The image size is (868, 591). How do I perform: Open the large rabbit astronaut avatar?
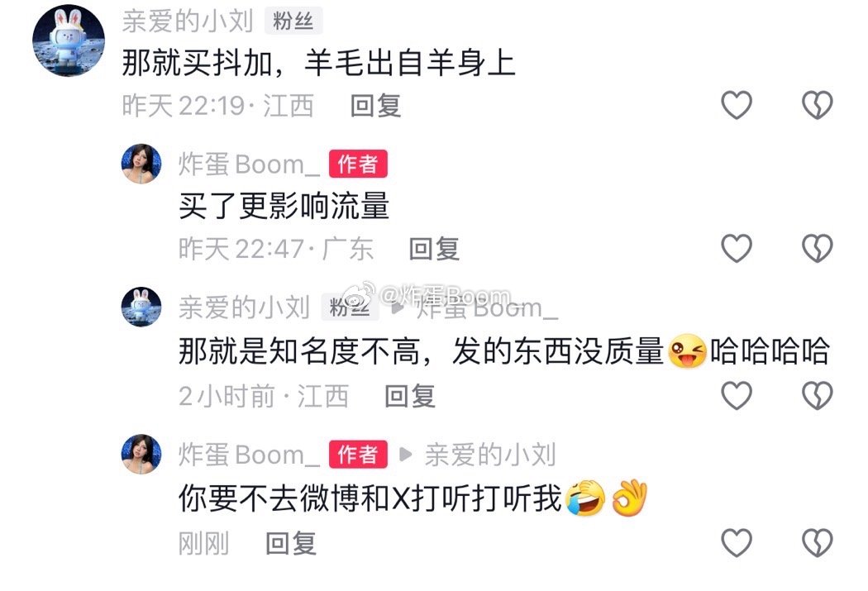[x=69, y=41]
